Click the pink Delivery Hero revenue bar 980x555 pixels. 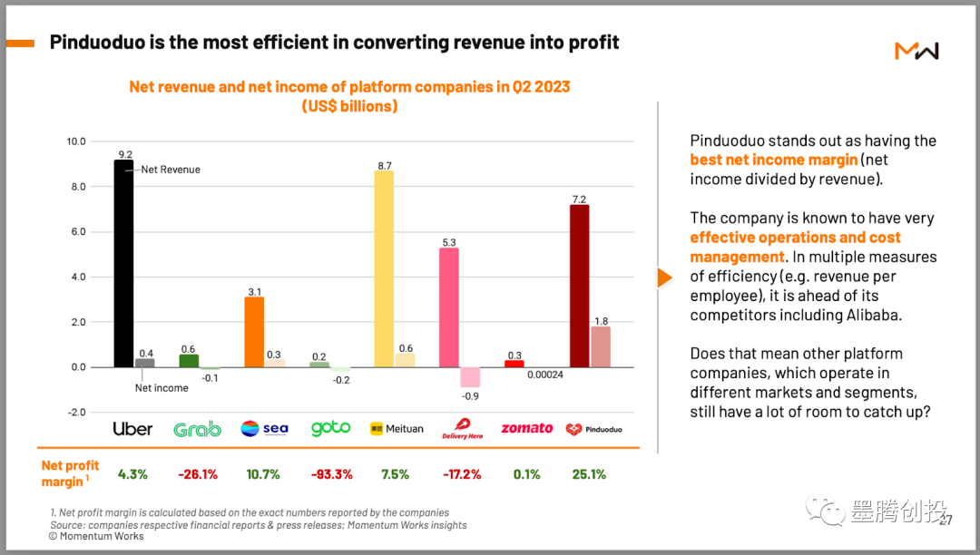point(449,307)
